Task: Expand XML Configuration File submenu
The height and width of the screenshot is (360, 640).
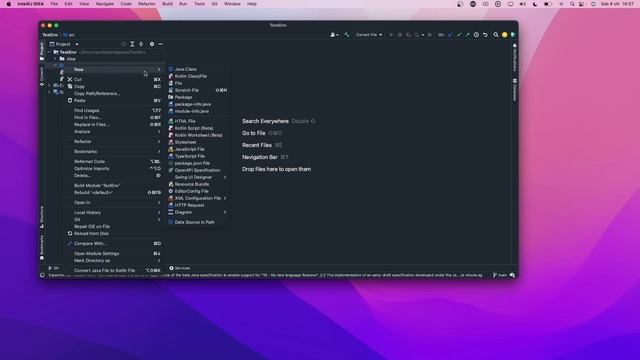Action: tap(198, 198)
